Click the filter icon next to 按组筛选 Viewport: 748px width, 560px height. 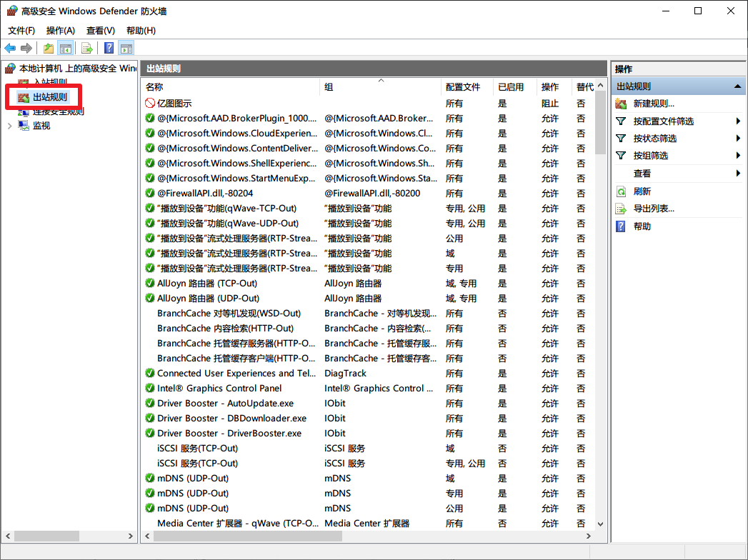click(621, 156)
